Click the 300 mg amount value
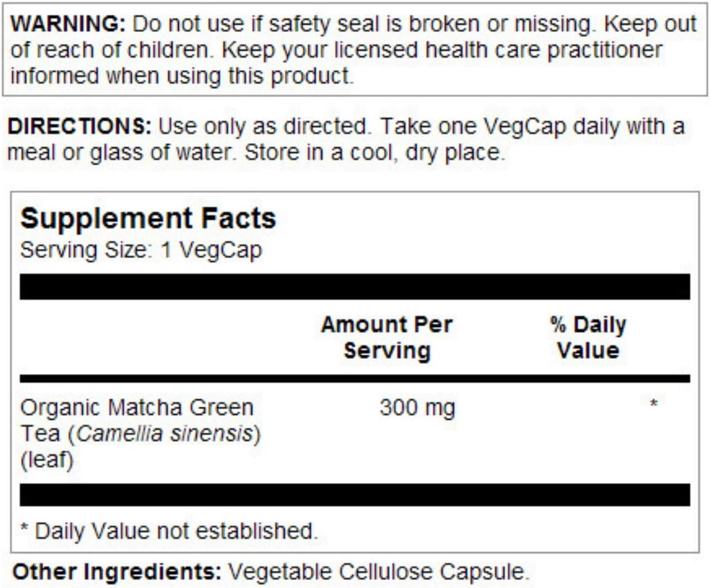 (417, 407)
